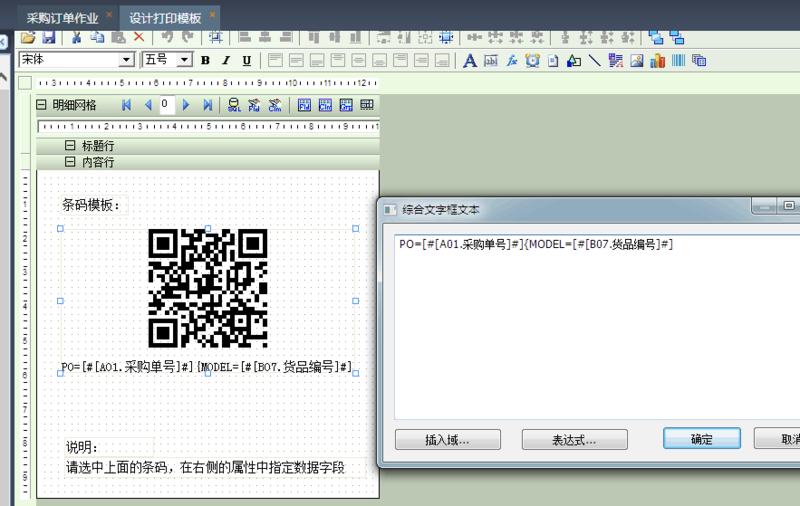Image resolution: width=800 pixels, height=506 pixels.
Task: Open the 宋体 font dropdown
Action: (x=126, y=60)
